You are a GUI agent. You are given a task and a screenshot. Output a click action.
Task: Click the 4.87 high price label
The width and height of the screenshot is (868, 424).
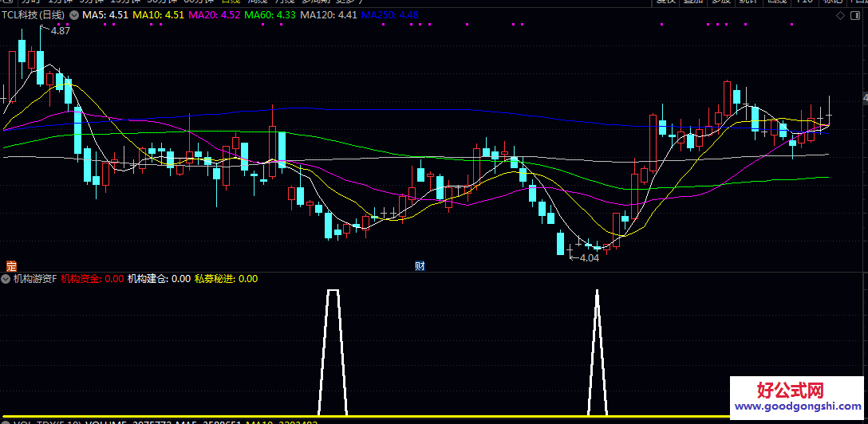61,31
